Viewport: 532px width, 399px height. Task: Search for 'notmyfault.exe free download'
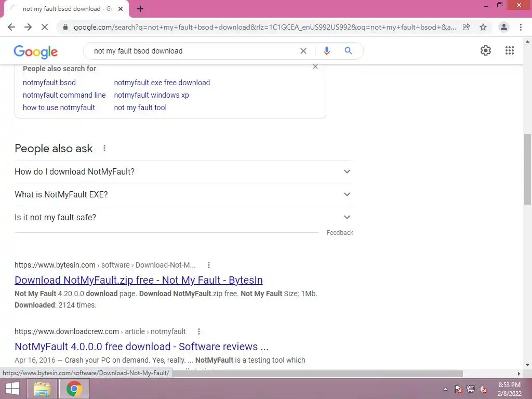point(162,83)
